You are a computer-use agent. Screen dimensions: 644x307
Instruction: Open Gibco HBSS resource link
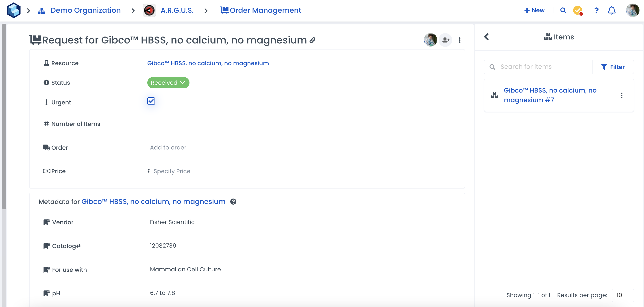click(x=208, y=63)
